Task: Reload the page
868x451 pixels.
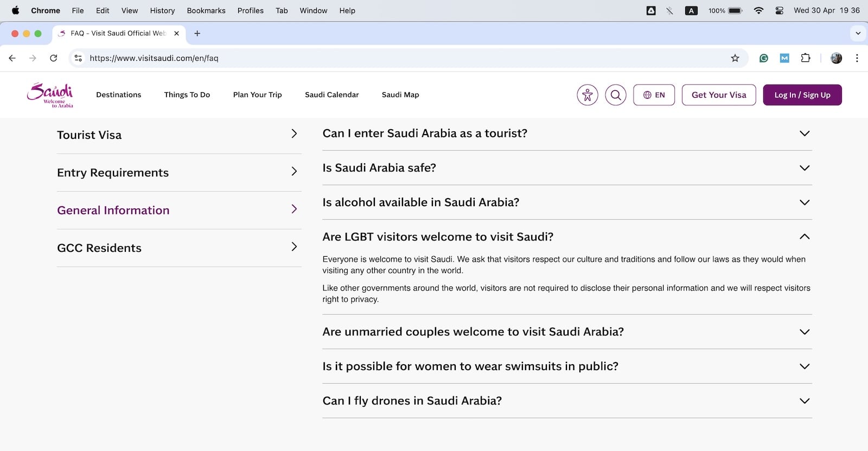Action: click(53, 58)
